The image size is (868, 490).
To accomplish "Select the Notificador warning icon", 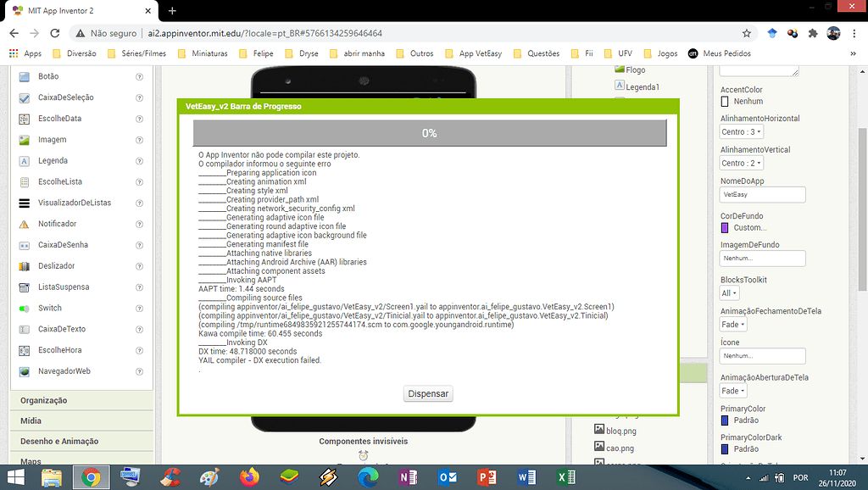I will coord(25,224).
